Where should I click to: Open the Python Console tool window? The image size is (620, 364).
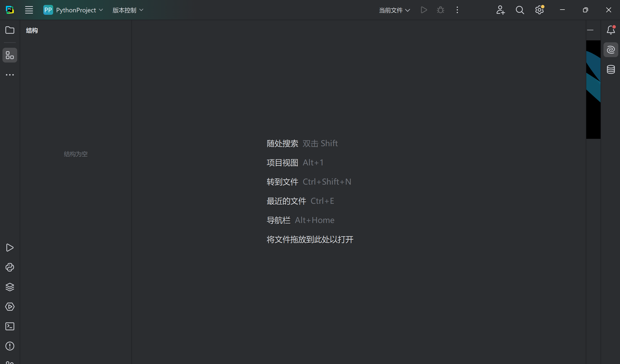coord(10,267)
